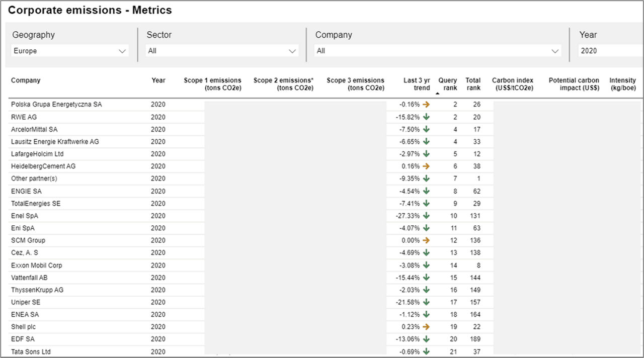This screenshot has height=358, width=644.
Task: Click the sort indicator triangle under Query rank
Action: pyautogui.click(x=437, y=94)
